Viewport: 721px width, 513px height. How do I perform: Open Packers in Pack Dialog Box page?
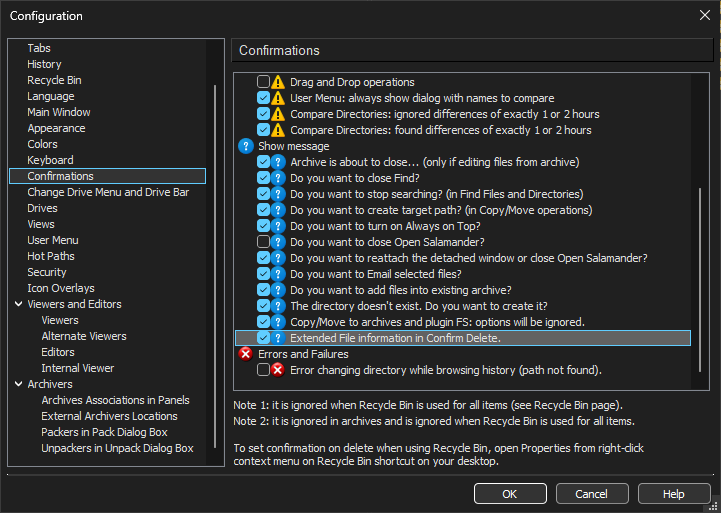(104, 433)
